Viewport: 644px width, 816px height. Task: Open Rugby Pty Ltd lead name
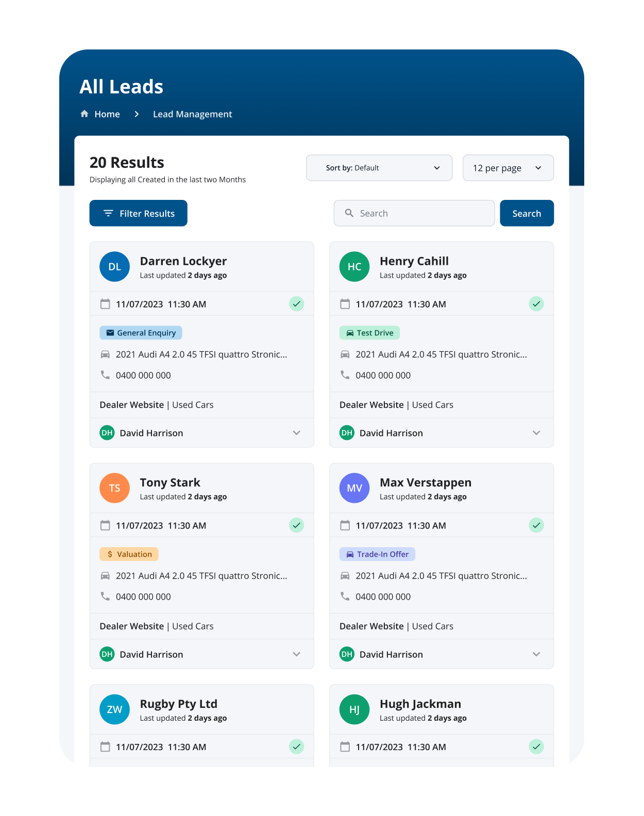coord(179,704)
